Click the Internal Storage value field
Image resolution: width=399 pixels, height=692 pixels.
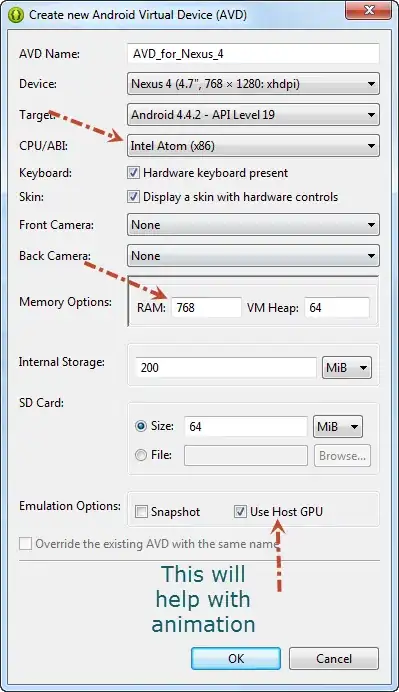click(226, 368)
